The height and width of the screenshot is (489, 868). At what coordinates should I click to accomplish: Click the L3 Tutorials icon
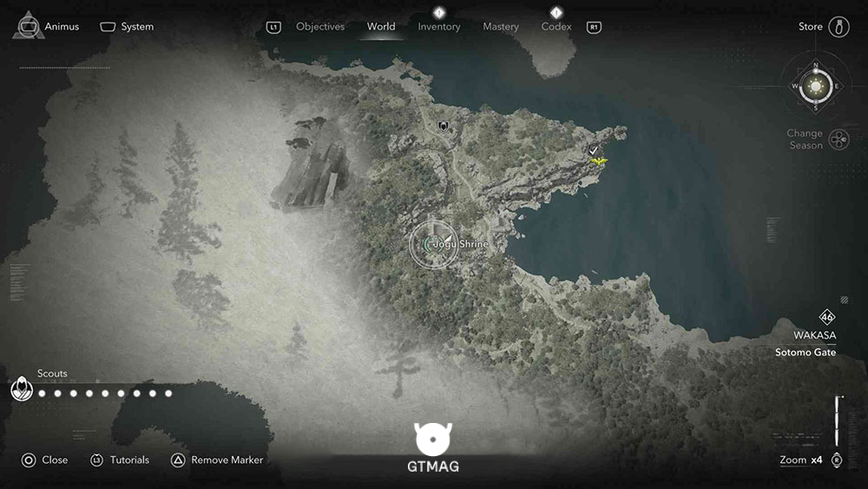click(97, 460)
